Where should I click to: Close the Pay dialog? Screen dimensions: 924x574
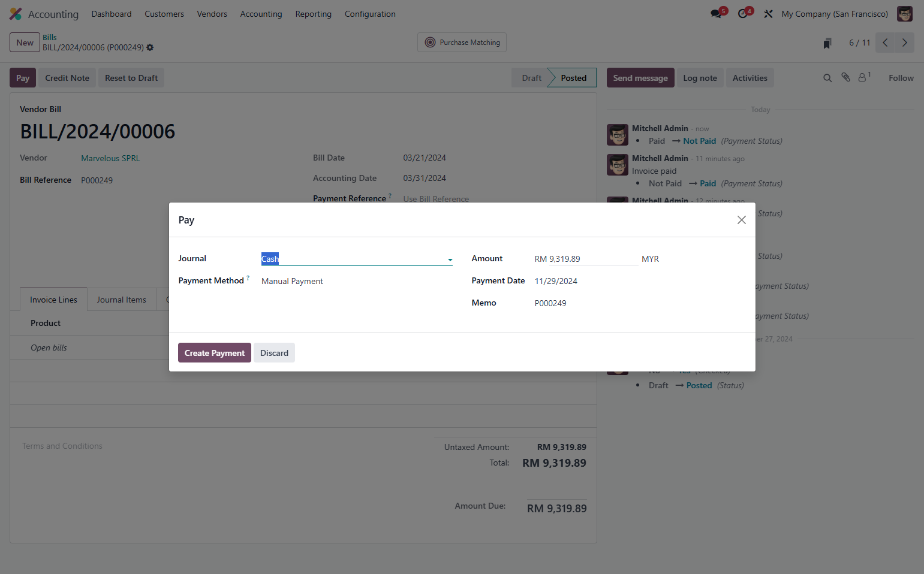[x=742, y=220]
